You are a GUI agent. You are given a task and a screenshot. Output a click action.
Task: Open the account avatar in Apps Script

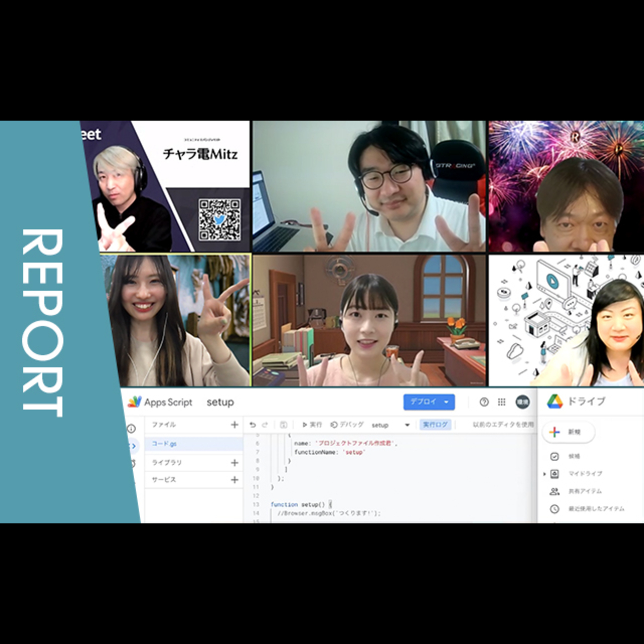coord(523,402)
